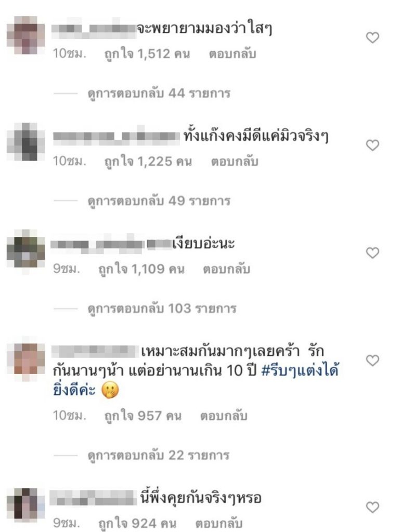Open avatar of commenter with 957 likes
This screenshot has height=532, width=401.
[26, 359]
